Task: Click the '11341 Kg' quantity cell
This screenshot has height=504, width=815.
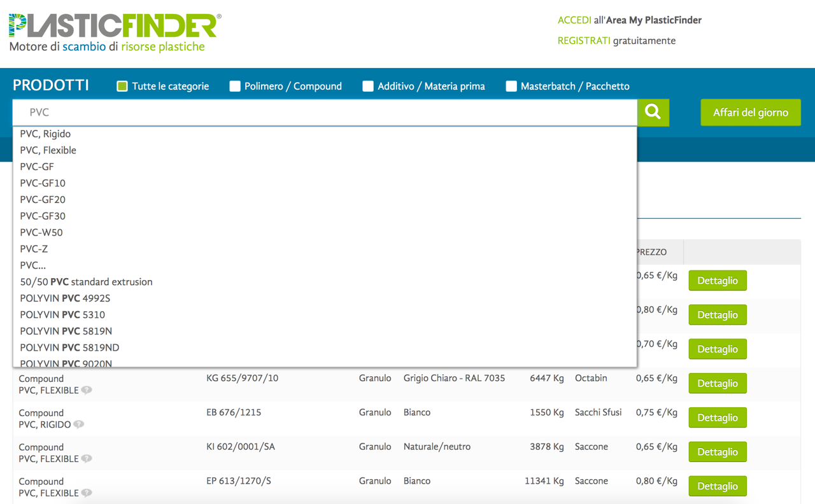Action: (544, 481)
